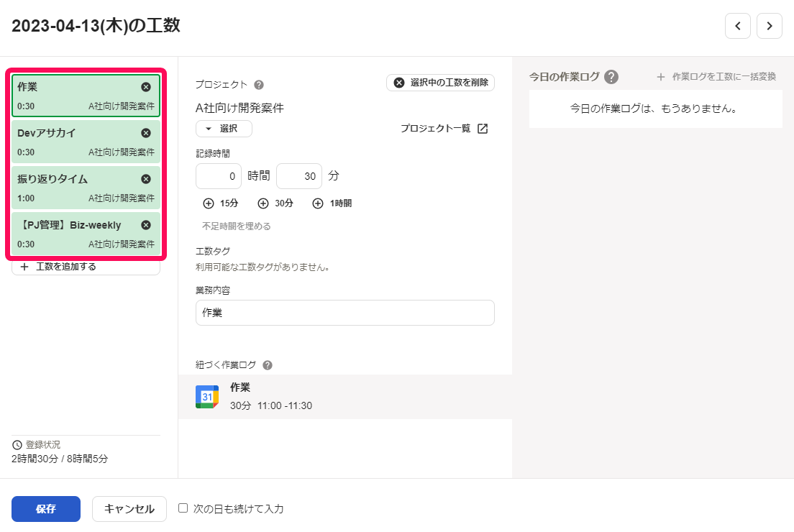Screen dimensions: 794x532
Task: Click 選択中の工数を削除 button
Action: coord(440,83)
